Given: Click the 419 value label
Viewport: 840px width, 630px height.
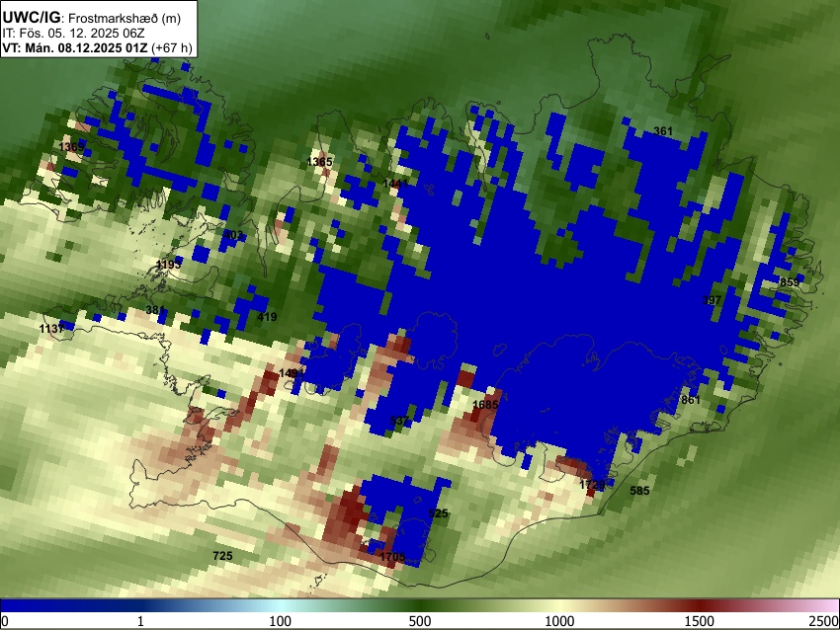Looking at the screenshot, I should (267, 316).
